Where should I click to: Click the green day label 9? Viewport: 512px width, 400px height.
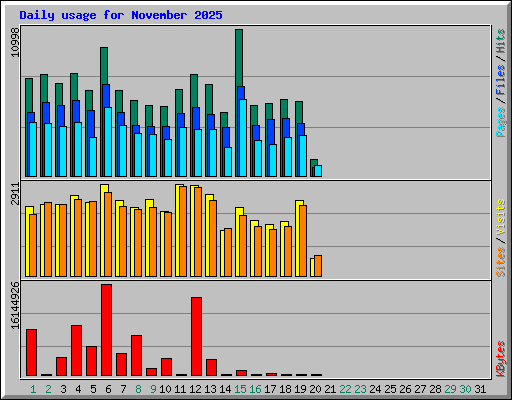point(153,389)
